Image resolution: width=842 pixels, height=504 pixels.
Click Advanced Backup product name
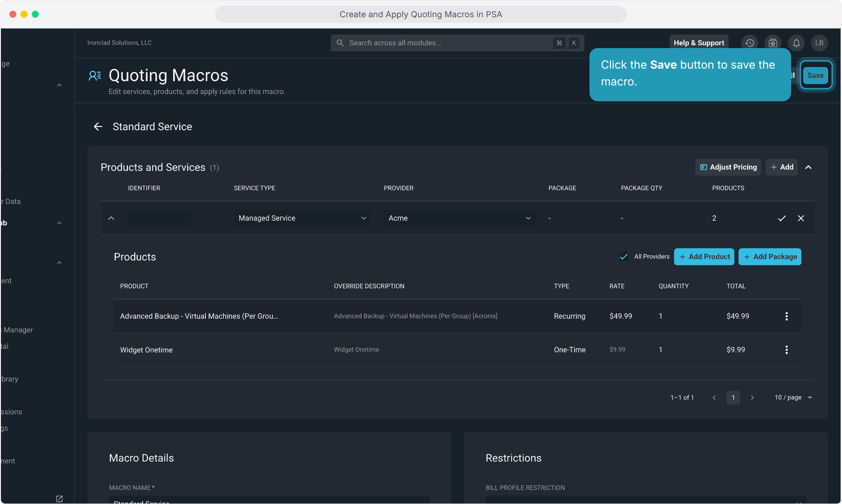[x=199, y=316]
